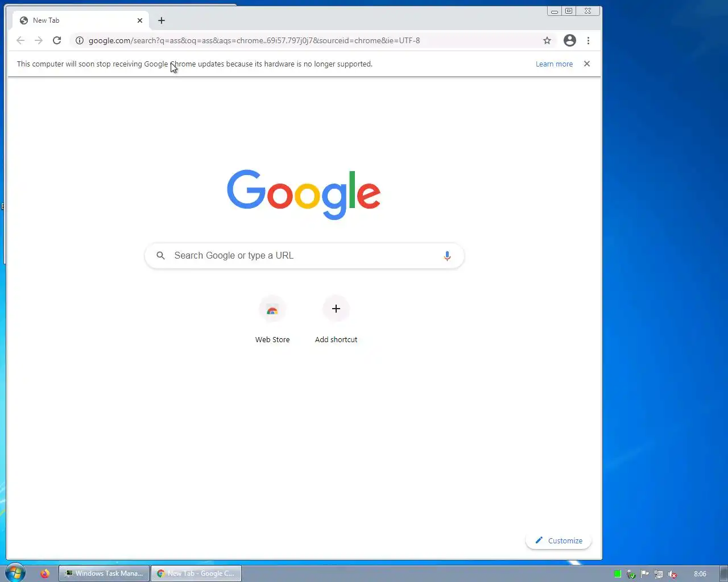
Task: Click the address bar URL text
Action: click(254, 40)
